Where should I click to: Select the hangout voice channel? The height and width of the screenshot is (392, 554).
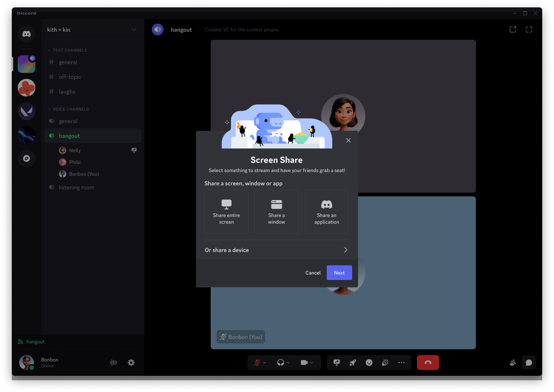tap(93, 136)
